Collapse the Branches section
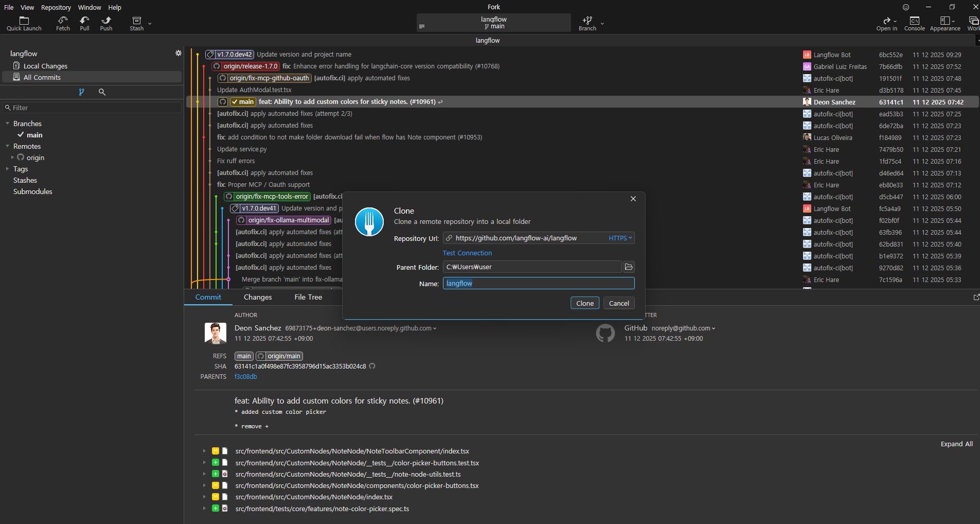The image size is (980, 524). [x=7, y=124]
